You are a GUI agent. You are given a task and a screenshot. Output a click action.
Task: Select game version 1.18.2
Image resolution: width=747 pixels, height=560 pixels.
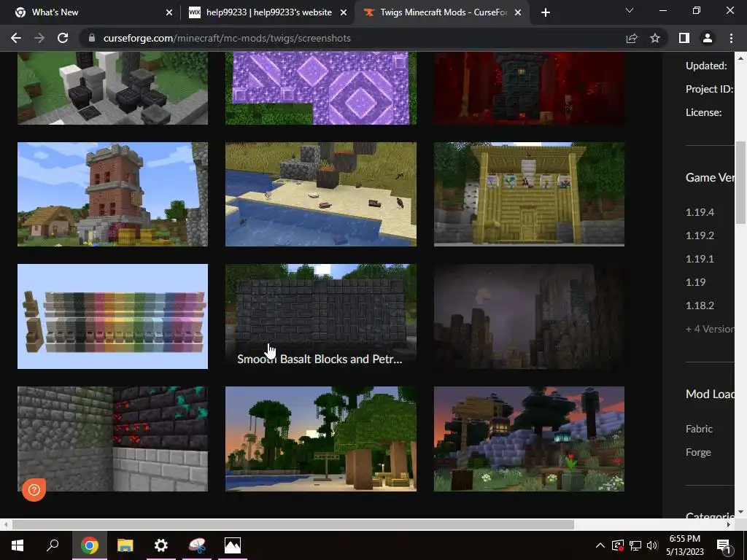click(700, 306)
